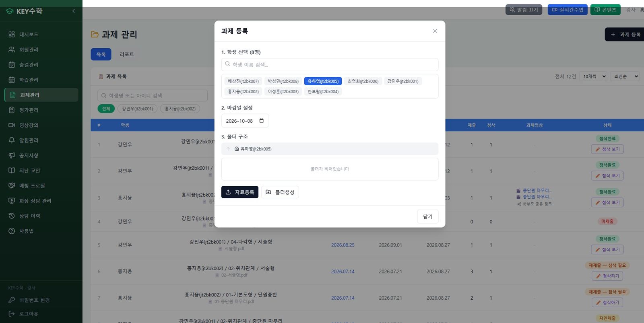644x323 pixels.
Task: Click the 영상강의 video camera icon
Action: tap(12, 125)
